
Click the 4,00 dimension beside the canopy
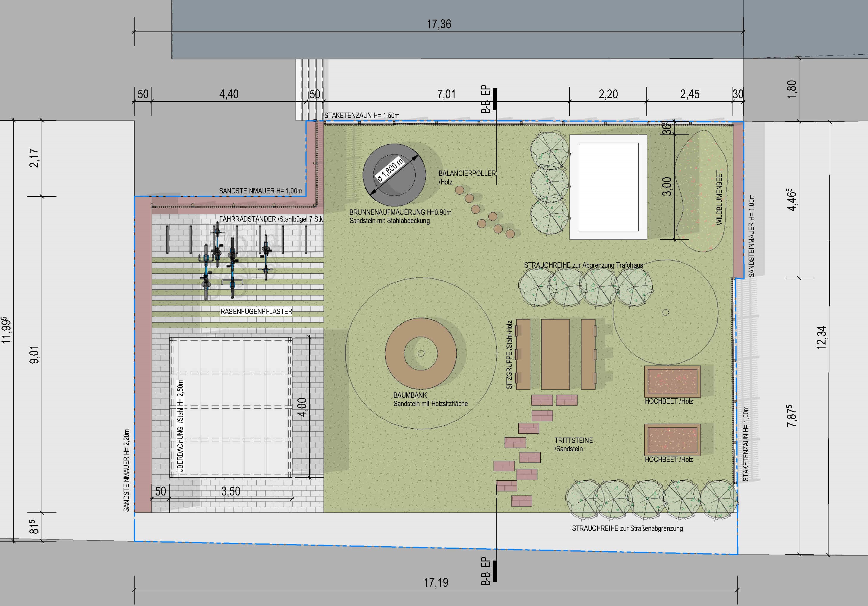(x=302, y=407)
